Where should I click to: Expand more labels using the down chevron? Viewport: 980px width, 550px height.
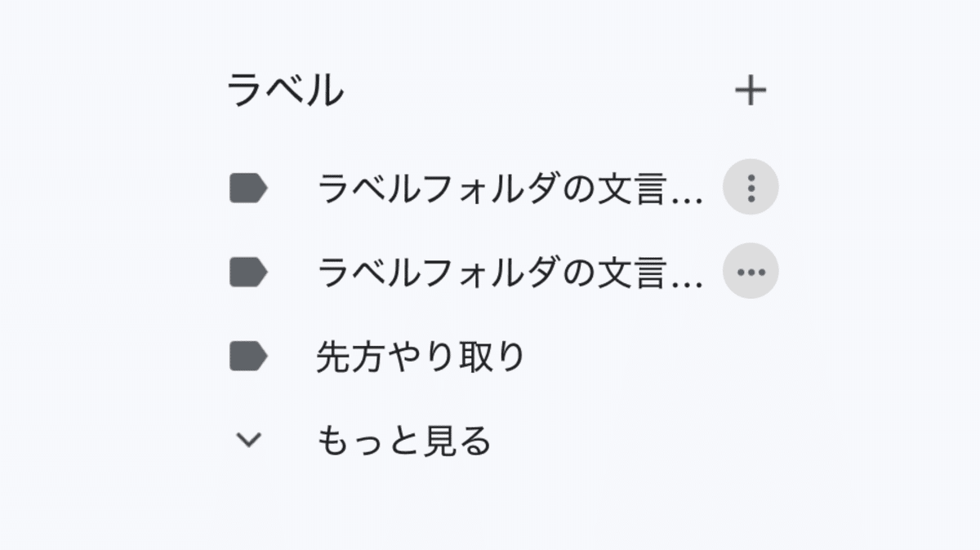point(248,441)
